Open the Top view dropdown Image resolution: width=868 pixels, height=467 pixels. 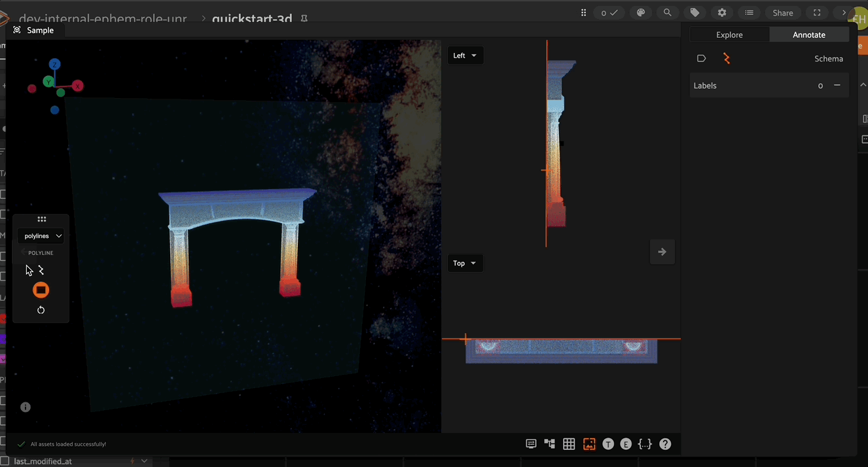pyautogui.click(x=465, y=263)
